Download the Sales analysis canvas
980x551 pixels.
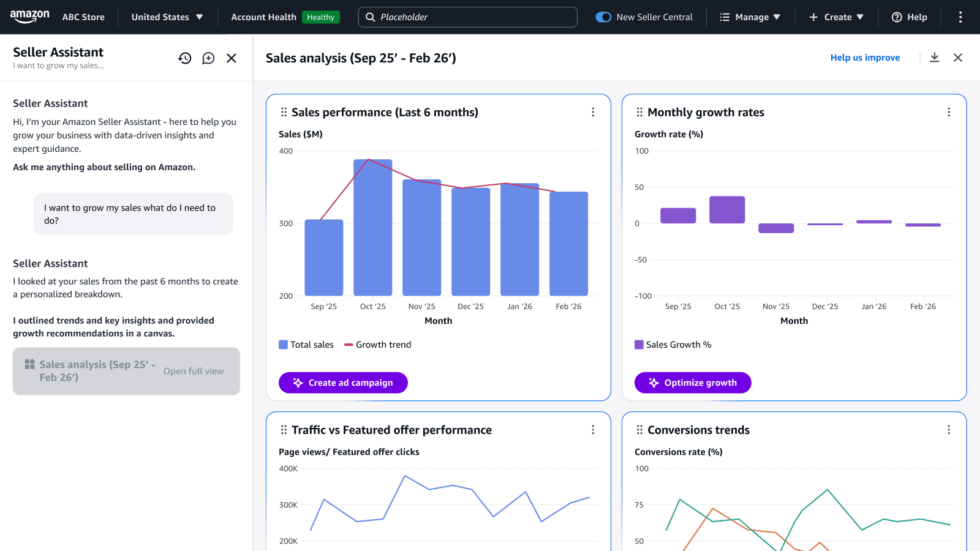(934, 57)
